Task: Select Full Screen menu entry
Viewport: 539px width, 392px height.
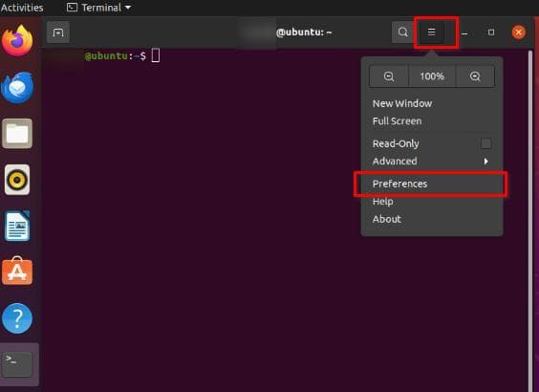Action: point(432,121)
